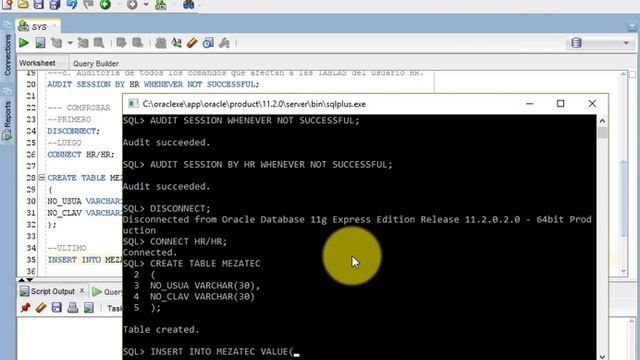Save the Script Output with the disk icon

(x=57, y=307)
